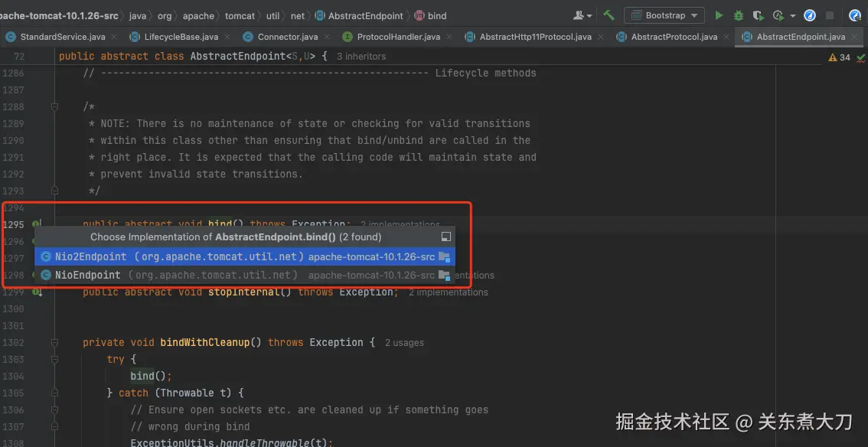868x447 pixels.
Task: Open the 34 warnings inspection indicator
Action: (839, 57)
